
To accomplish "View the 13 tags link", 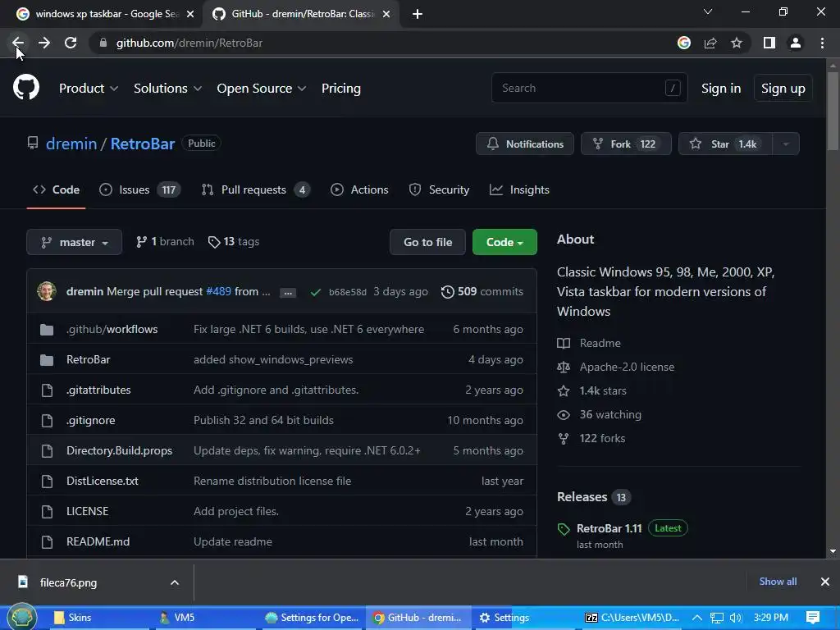I will tap(234, 242).
